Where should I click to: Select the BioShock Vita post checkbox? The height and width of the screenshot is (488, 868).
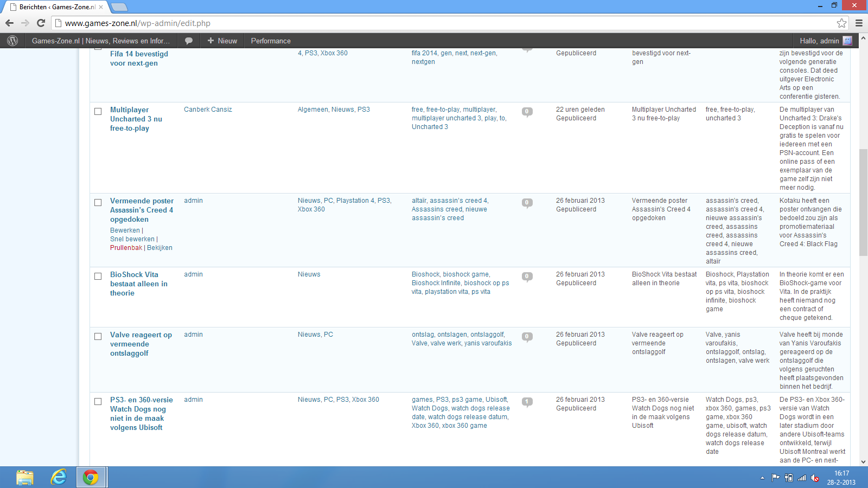(98, 276)
